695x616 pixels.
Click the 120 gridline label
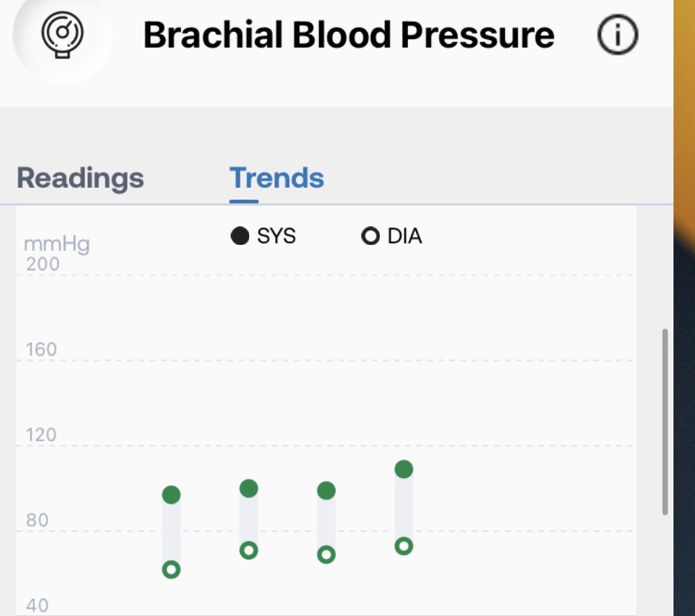pos(42,435)
